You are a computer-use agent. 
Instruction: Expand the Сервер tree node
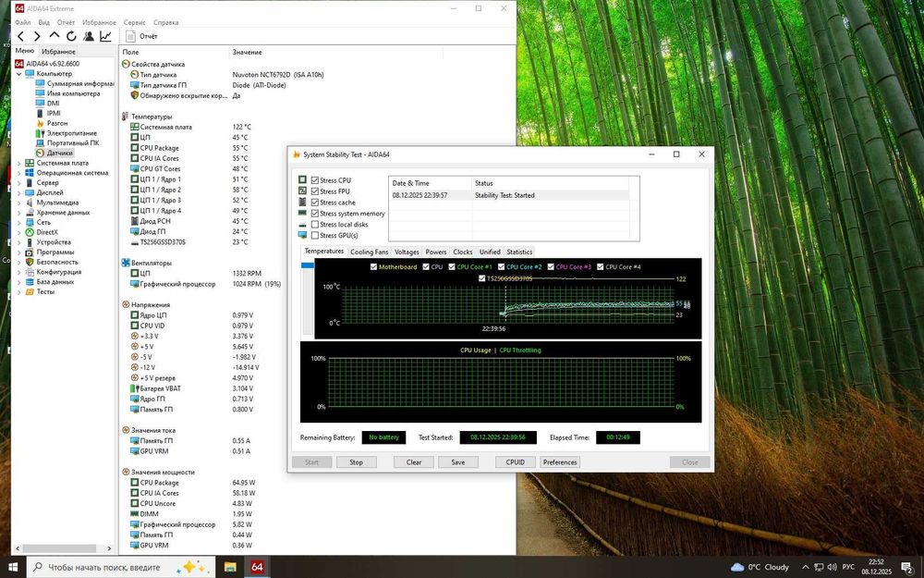18,183
